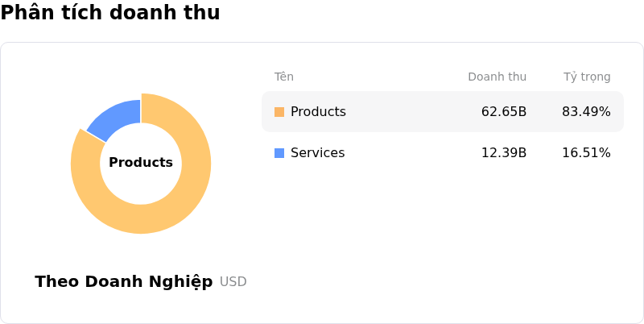Click the highlighted Products row background
The image size is (644, 324).
coord(411,112)
